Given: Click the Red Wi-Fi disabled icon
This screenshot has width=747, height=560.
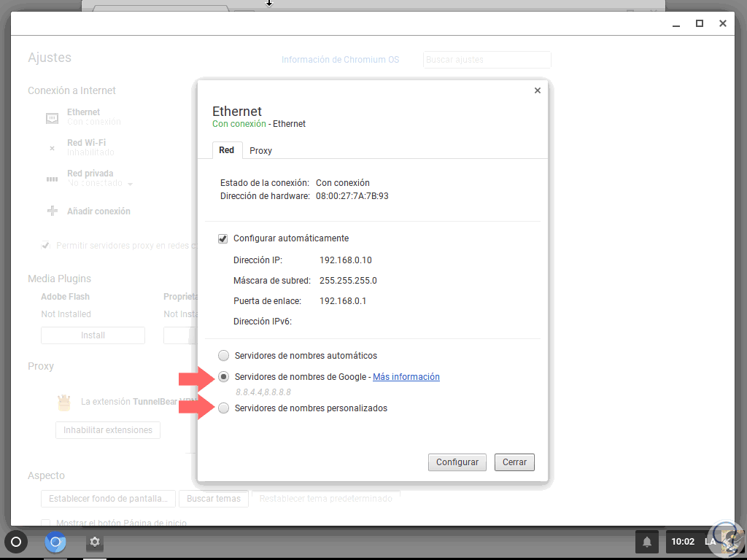Looking at the screenshot, I should [52, 148].
